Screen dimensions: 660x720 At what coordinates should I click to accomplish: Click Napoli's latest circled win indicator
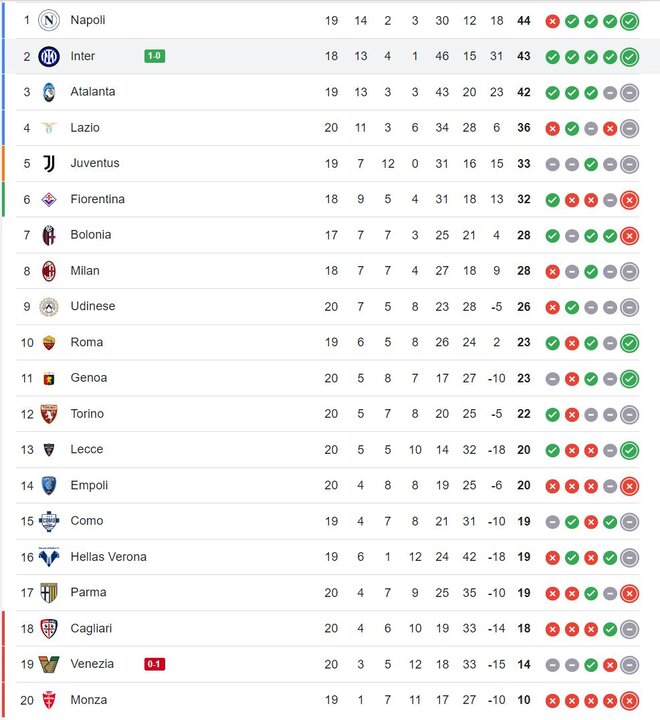coord(629,21)
